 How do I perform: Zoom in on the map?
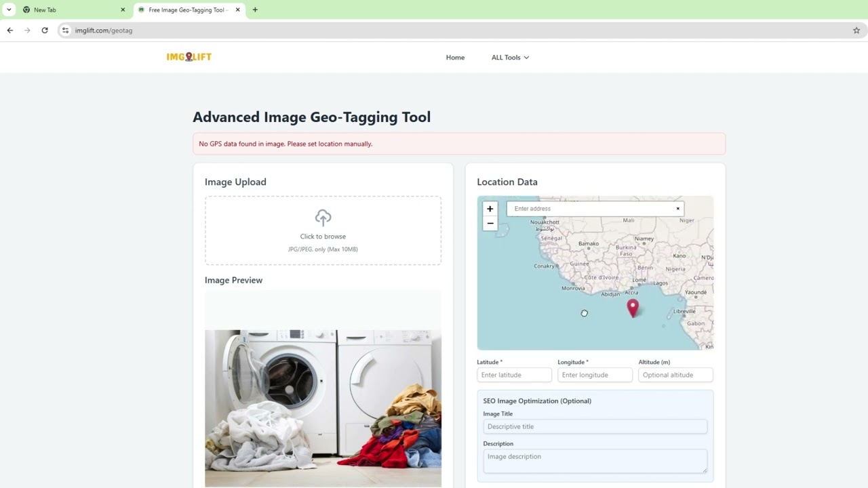[x=490, y=209]
